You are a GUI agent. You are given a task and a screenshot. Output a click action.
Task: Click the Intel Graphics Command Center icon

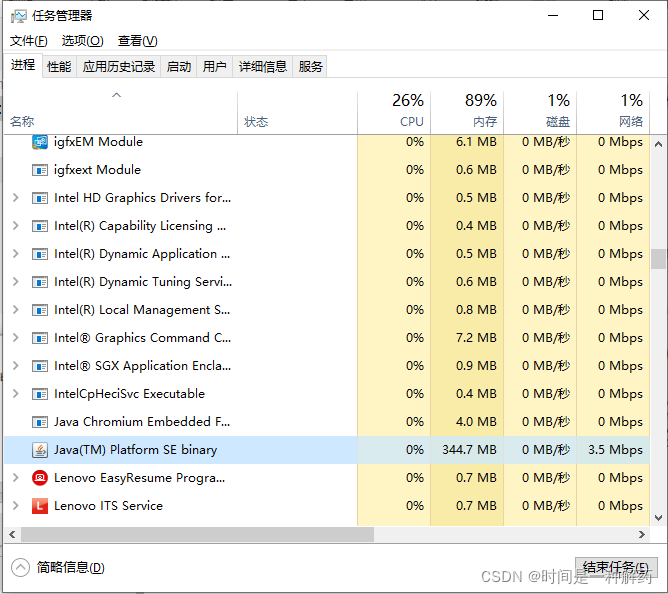pyautogui.click(x=40, y=338)
